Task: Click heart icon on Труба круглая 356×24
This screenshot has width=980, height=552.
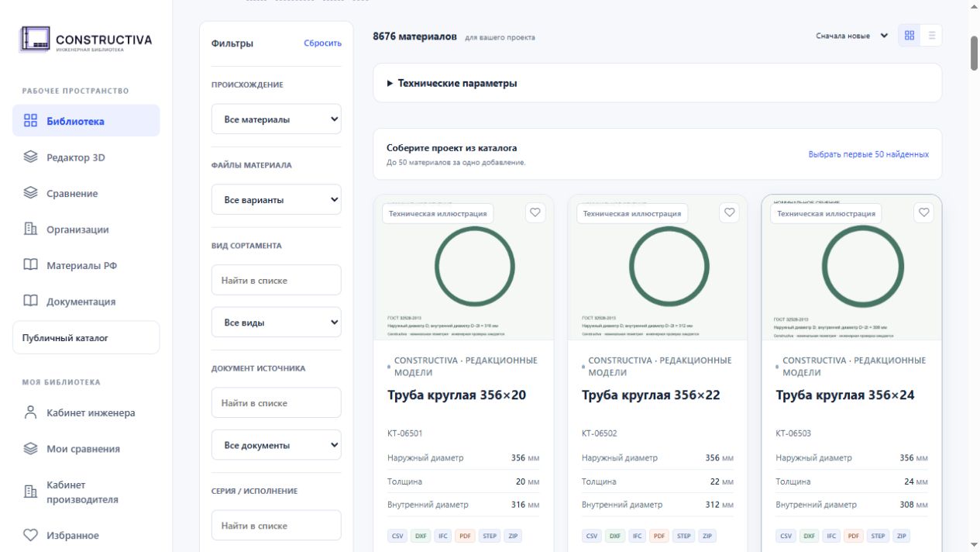Action: point(923,212)
